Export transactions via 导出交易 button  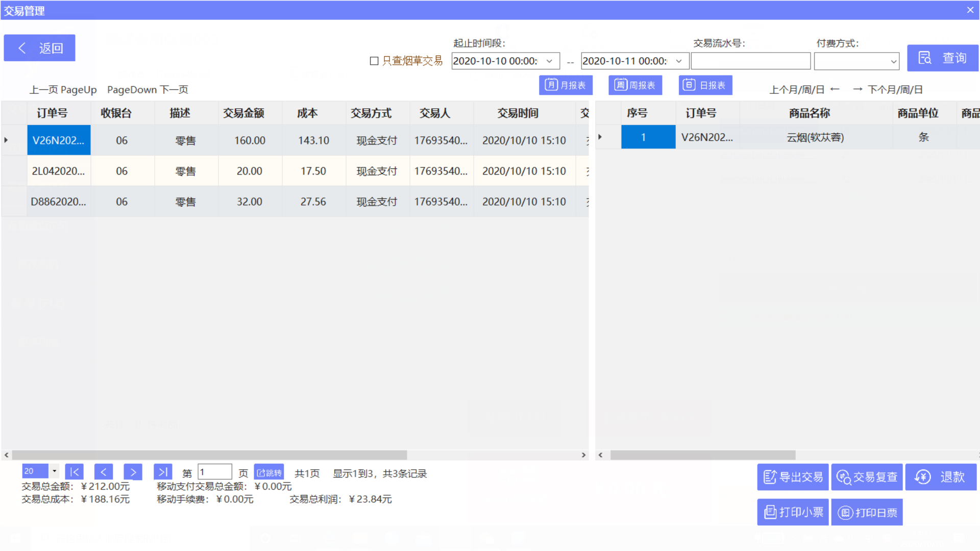[x=792, y=477]
